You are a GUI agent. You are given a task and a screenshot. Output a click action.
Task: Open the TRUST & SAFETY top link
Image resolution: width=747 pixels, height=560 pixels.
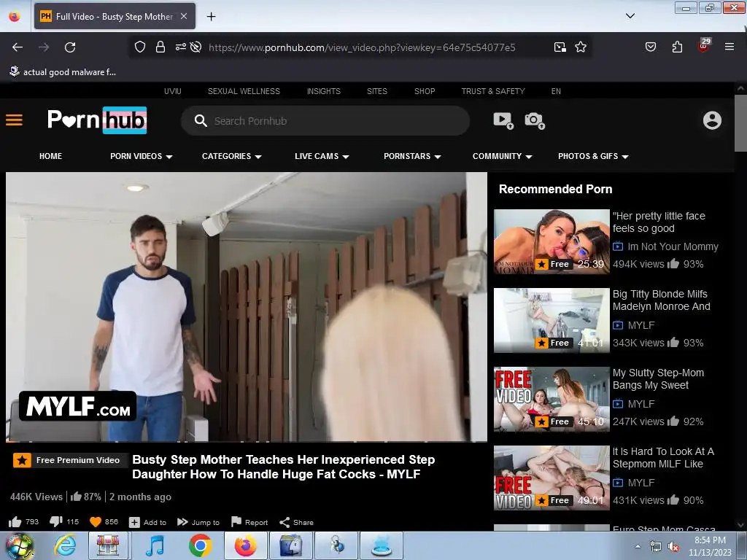(x=493, y=91)
